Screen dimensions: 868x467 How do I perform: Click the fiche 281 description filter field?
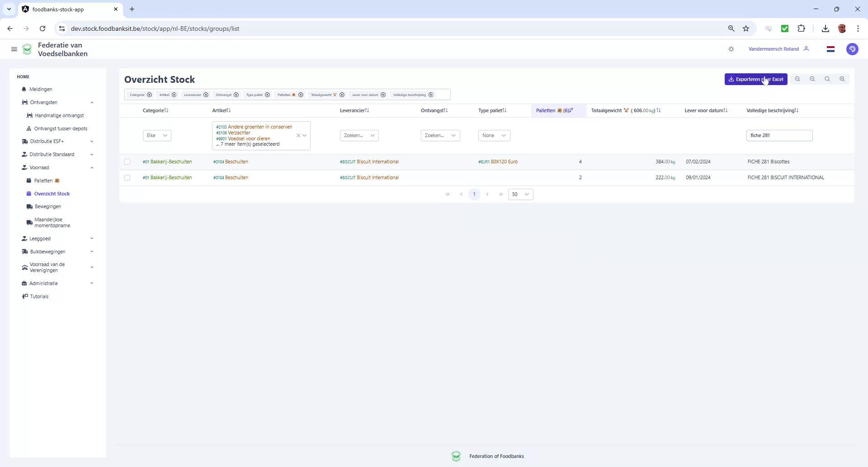pos(779,135)
